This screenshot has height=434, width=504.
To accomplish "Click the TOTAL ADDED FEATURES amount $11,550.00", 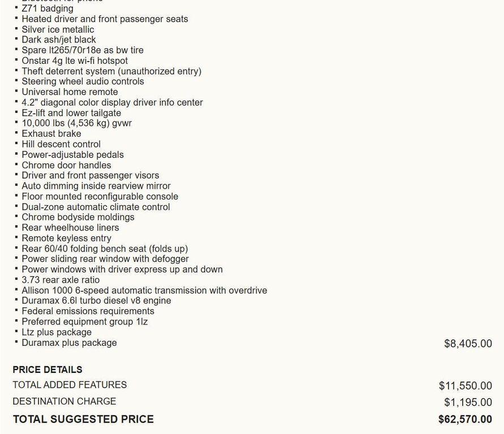I will [465, 386].
